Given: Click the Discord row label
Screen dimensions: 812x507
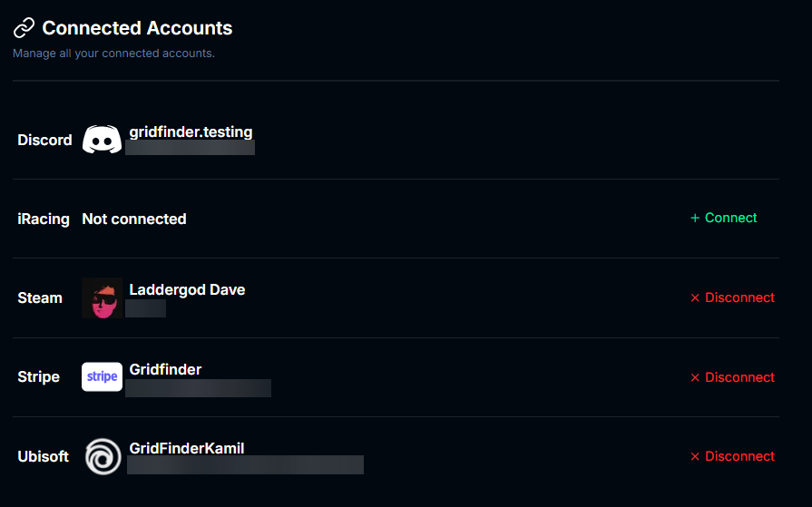Looking at the screenshot, I should point(44,140).
